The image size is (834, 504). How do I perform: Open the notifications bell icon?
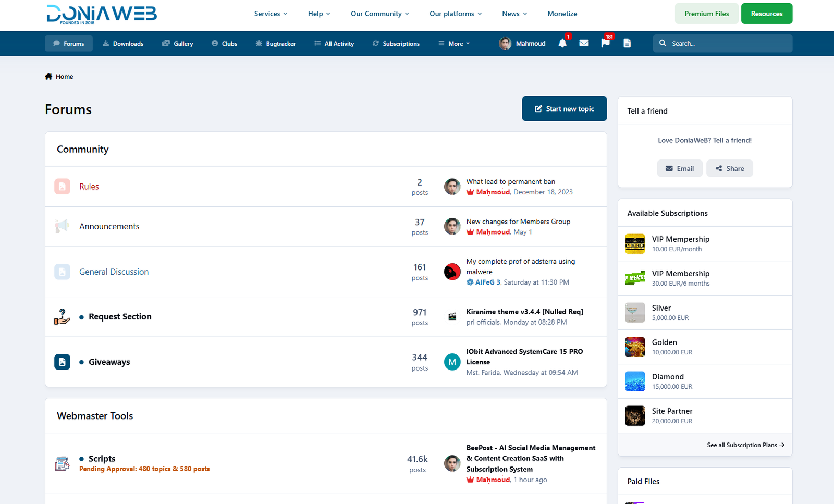coord(562,43)
